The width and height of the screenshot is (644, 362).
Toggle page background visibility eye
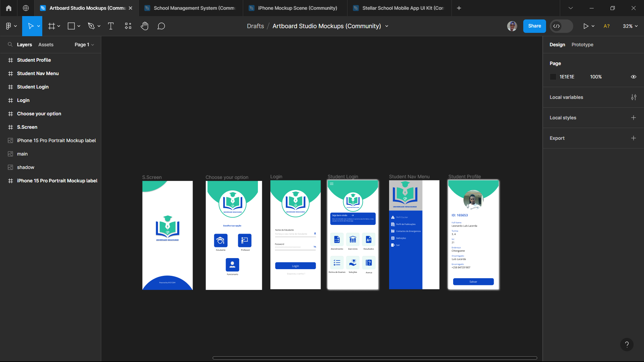[633, 77]
